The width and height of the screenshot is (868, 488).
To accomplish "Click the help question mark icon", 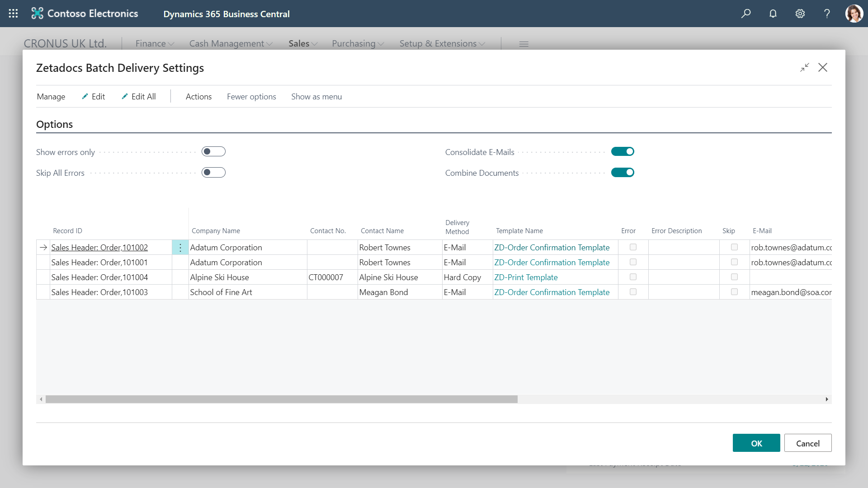I will point(827,14).
